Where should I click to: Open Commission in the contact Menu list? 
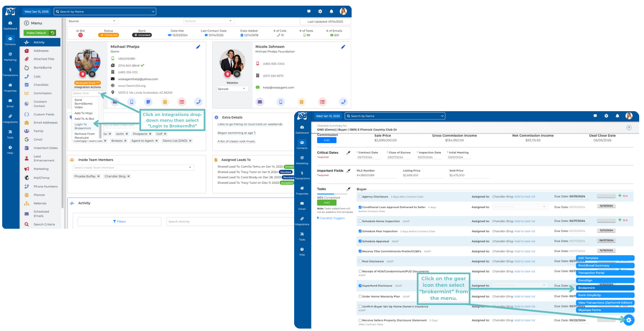coord(43,93)
